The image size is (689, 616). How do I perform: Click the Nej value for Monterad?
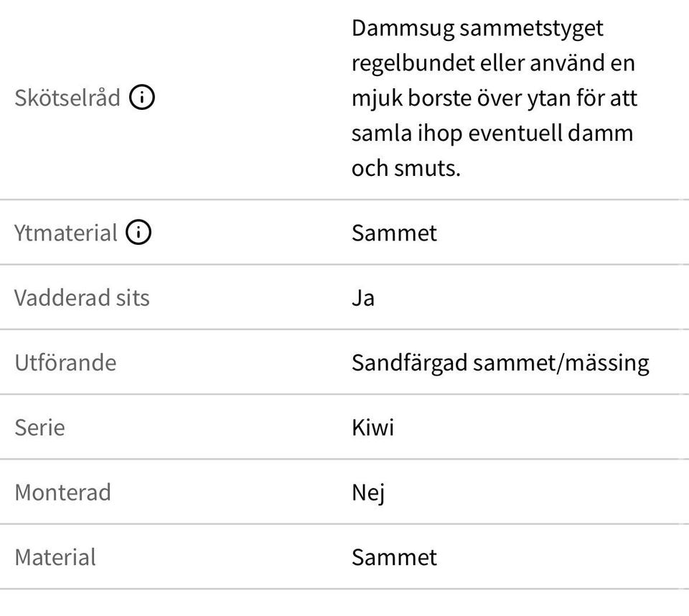pyautogui.click(x=368, y=493)
